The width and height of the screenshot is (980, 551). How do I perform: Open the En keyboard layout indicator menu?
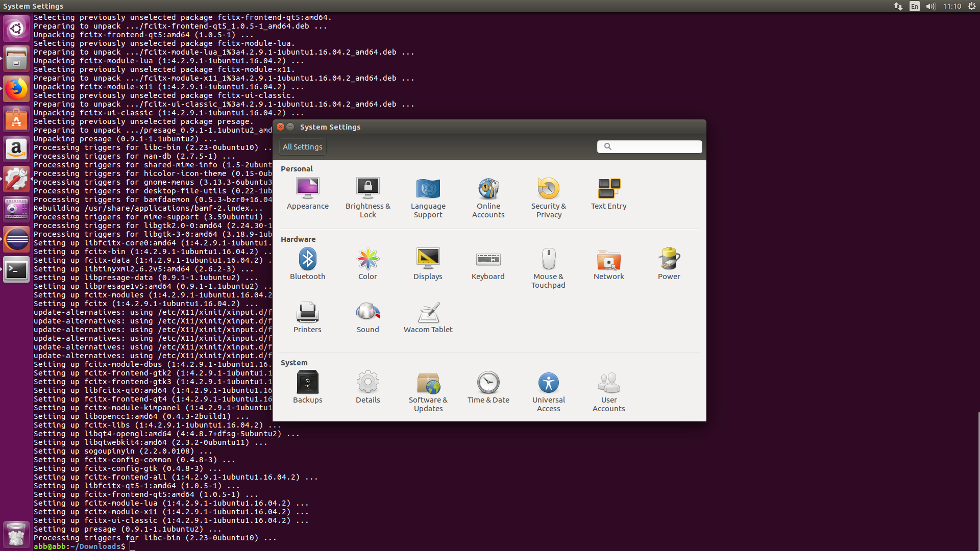(914, 6)
